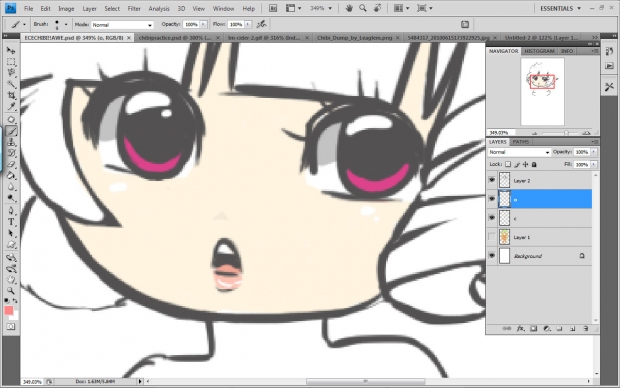Screen dimensions: 620x388
Task: Select the Path Selection tool
Action: tap(11, 233)
